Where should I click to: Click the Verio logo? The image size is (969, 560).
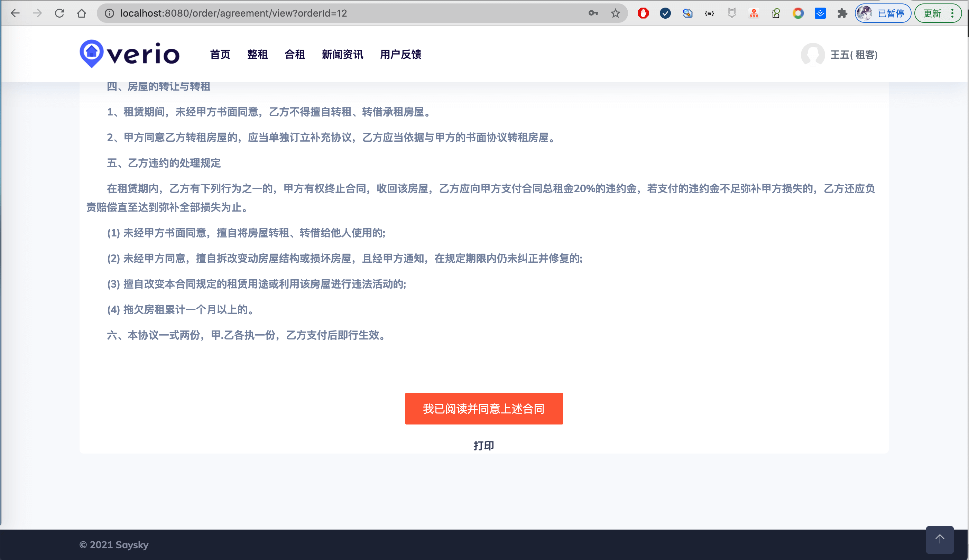tap(130, 54)
